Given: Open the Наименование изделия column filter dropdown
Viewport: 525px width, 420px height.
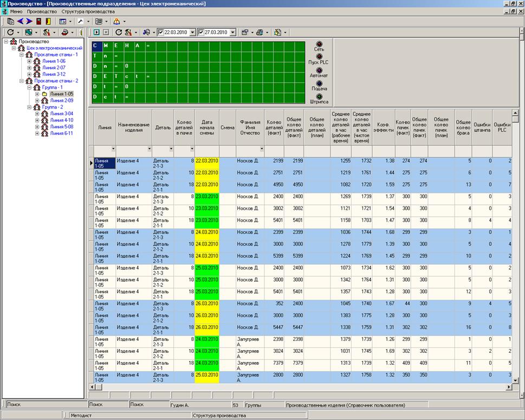Looking at the screenshot, I should click(150, 148).
